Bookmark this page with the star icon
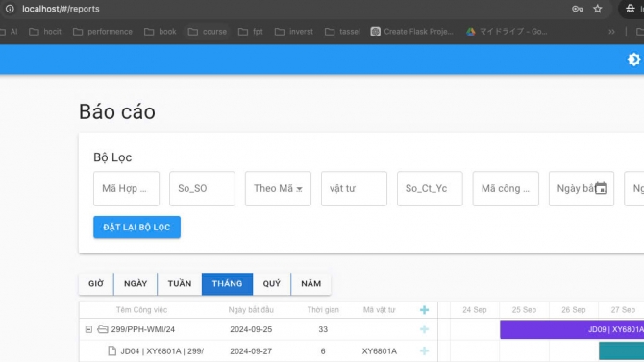The height and width of the screenshot is (362, 644). 598,9
